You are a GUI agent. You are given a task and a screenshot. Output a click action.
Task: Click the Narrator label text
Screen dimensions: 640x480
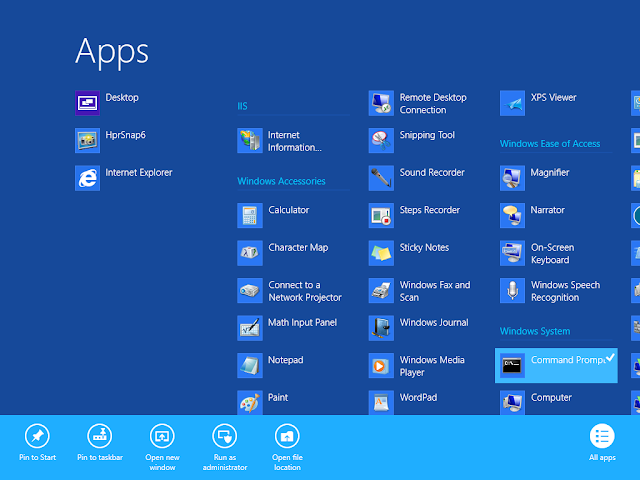click(547, 210)
